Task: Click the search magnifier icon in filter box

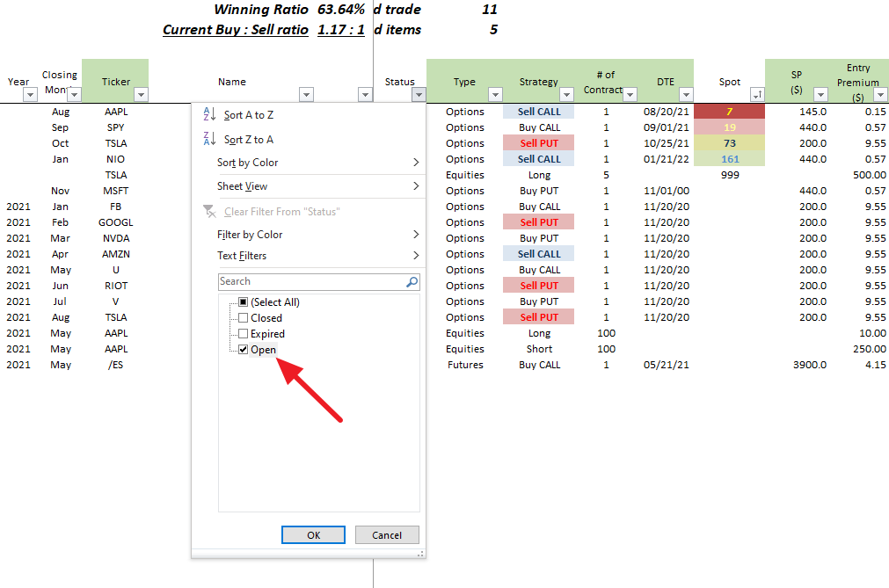Action: 412,282
